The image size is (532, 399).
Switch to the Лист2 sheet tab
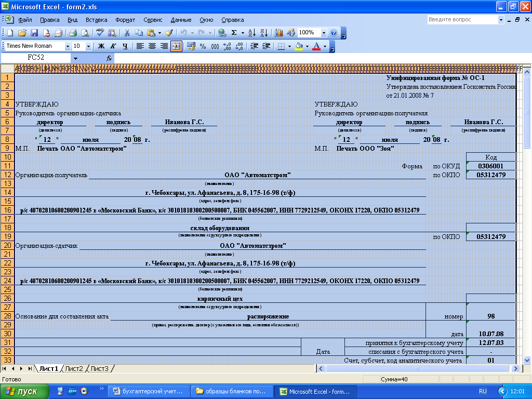pos(74,368)
